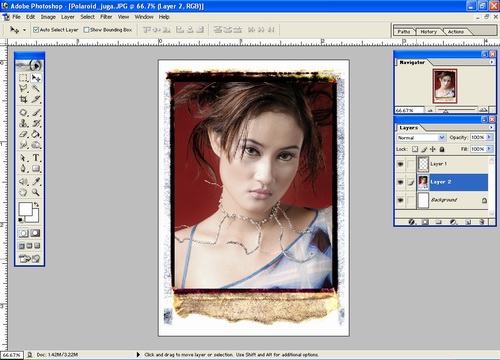500x360 pixels.
Task: Switch to the Actions tab
Action: pos(456,32)
